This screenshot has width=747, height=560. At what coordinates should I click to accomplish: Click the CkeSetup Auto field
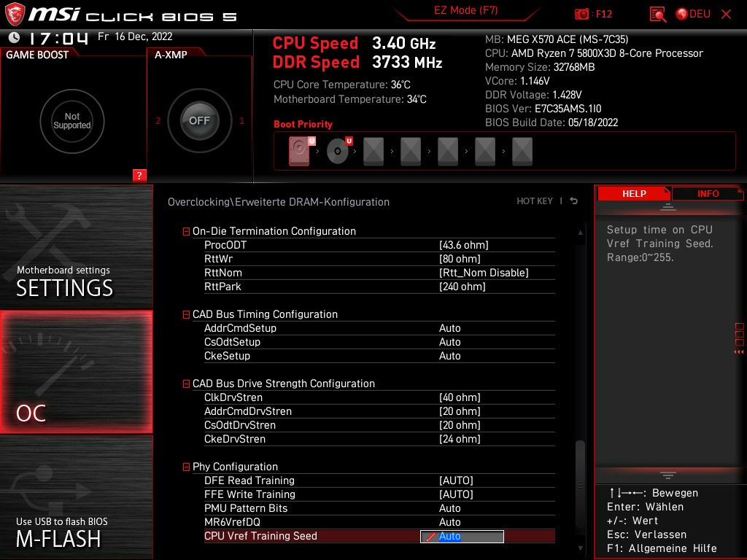click(449, 356)
